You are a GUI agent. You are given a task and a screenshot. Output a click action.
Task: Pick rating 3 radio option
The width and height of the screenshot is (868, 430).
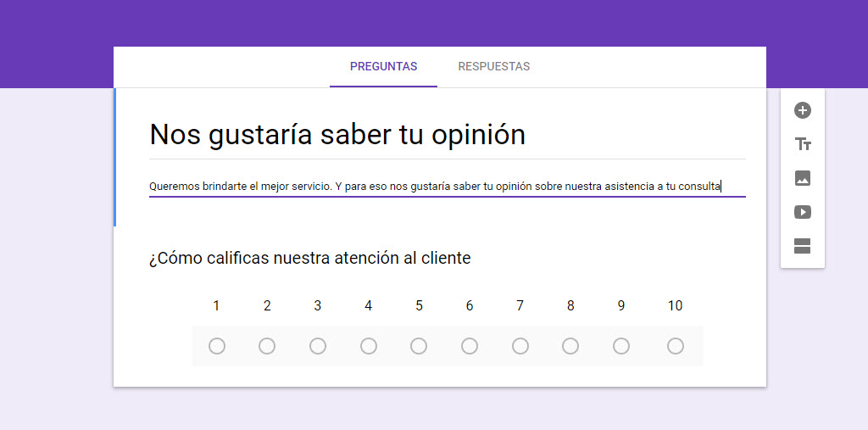pyautogui.click(x=318, y=346)
